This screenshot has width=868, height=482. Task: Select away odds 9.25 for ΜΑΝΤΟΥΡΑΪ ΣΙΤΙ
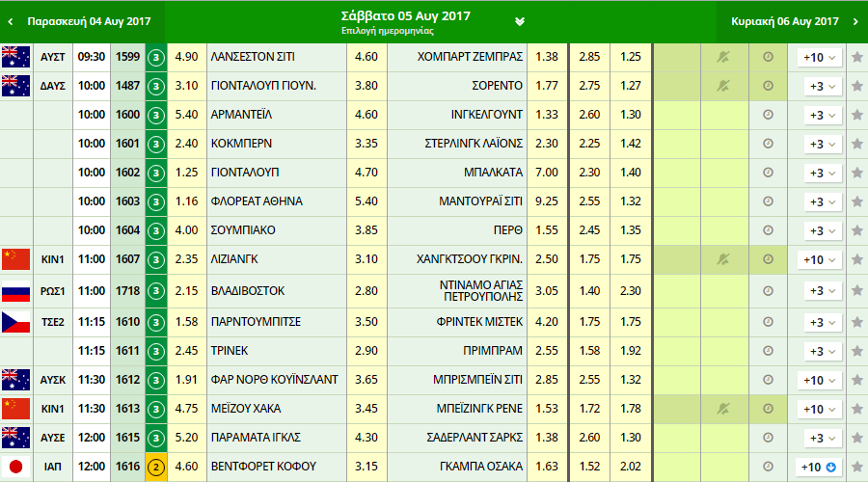click(546, 201)
